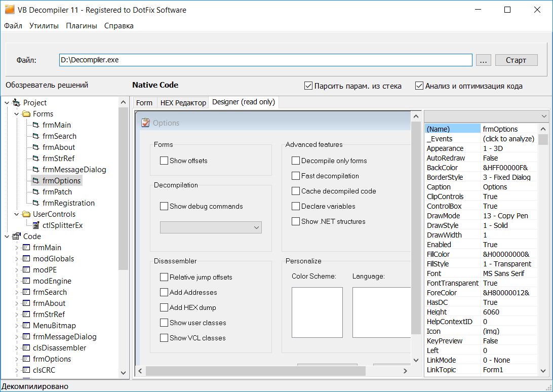Click the Project root icon
Viewport: 553px width, 392px height.
coord(17,103)
